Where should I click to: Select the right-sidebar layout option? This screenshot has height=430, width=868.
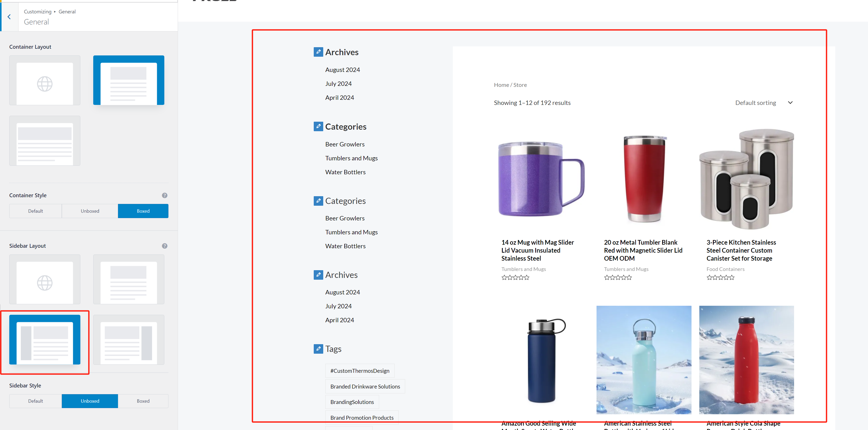[x=128, y=340]
